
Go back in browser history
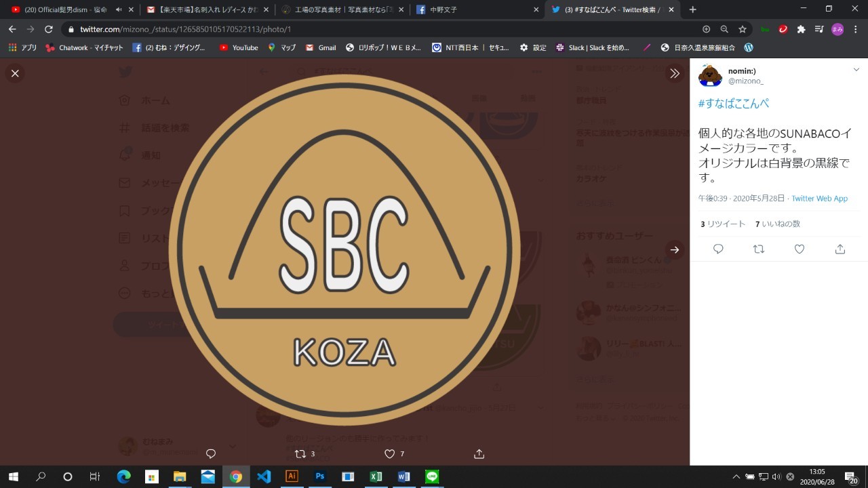[x=12, y=29]
